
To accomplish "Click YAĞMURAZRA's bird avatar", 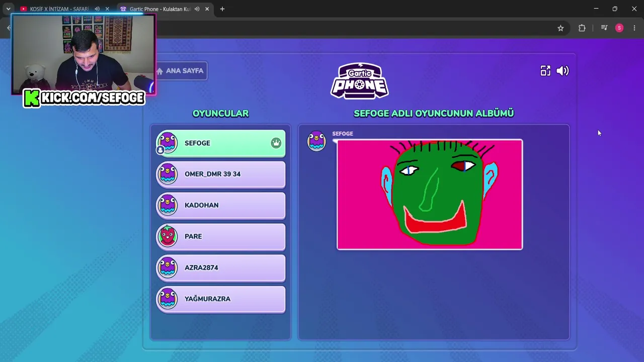I will pyautogui.click(x=168, y=299).
